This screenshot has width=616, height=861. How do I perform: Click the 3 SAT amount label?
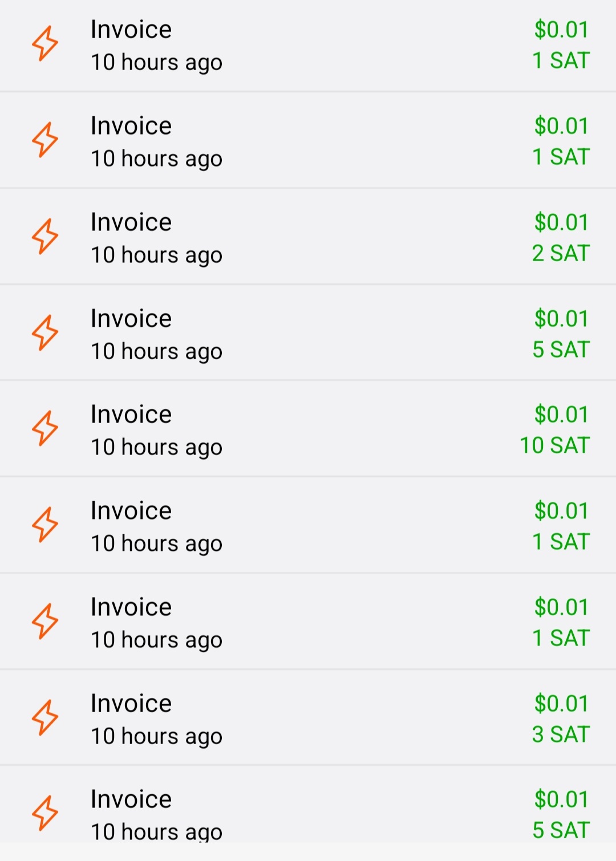pyautogui.click(x=560, y=734)
